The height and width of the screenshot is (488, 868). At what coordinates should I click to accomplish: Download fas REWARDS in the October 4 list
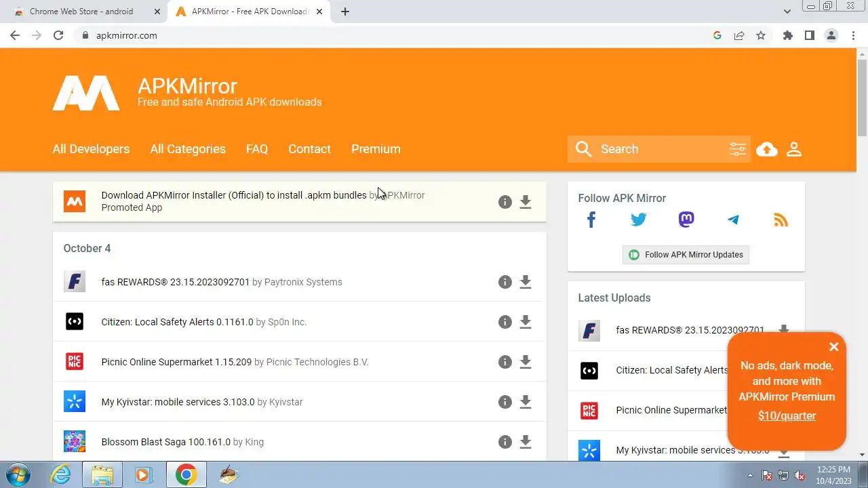click(526, 282)
